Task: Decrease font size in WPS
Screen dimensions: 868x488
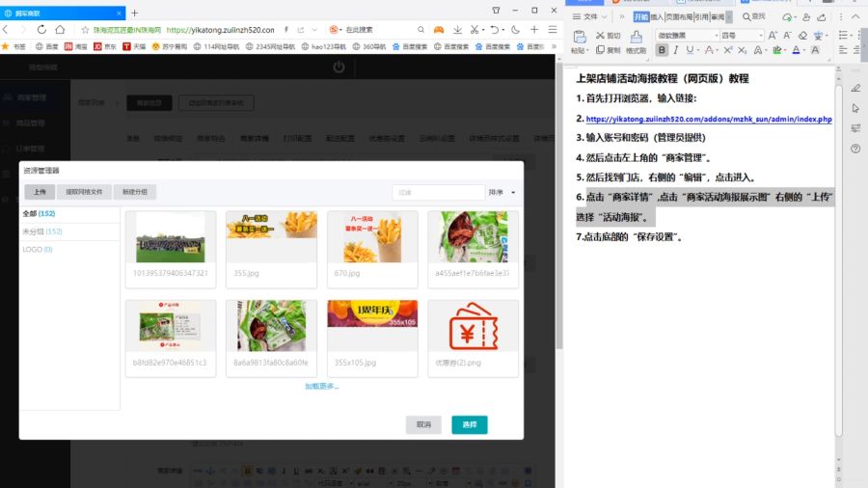Action: tap(787, 36)
